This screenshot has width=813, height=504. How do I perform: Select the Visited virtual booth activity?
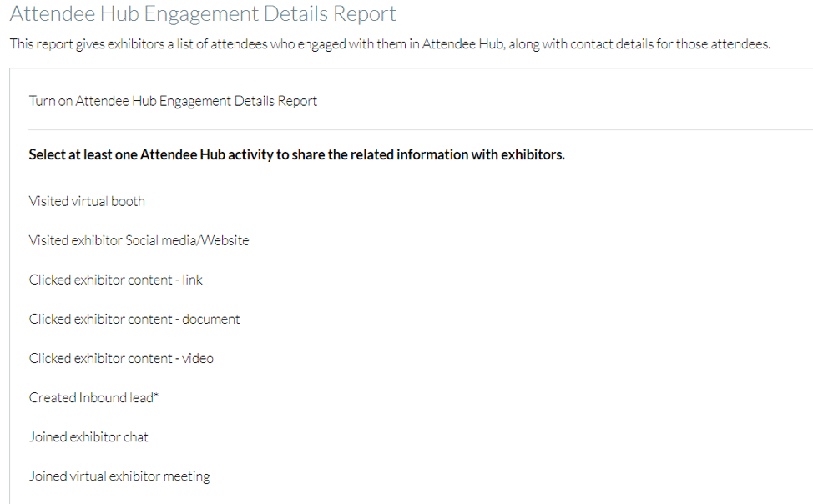pos(87,201)
